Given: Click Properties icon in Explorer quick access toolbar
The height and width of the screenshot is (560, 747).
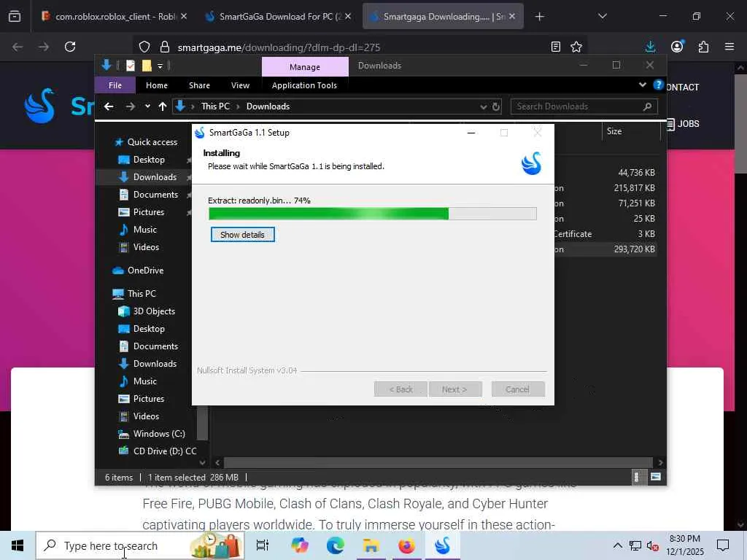Looking at the screenshot, I should pyautogui.click(x=131, y=66).
